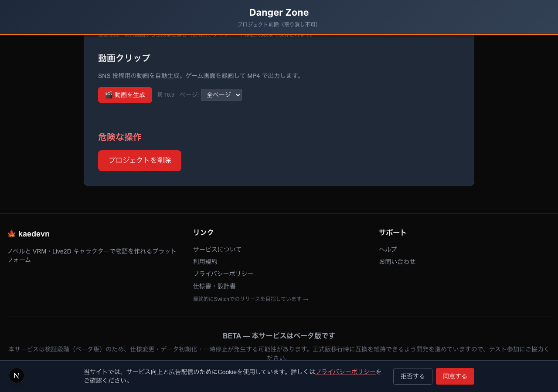The height and width of the screenshot is (392, 558).
Task: Open the footer プライバシーポリシー link under リンク
Action: click(x=223, y=274)
